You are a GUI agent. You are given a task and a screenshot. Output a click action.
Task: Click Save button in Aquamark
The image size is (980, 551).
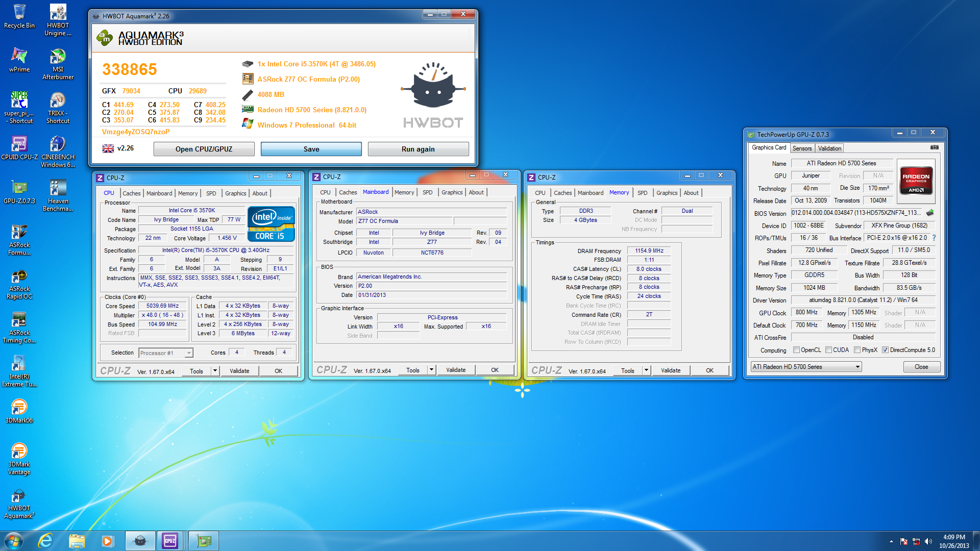[x=311, y=149]
